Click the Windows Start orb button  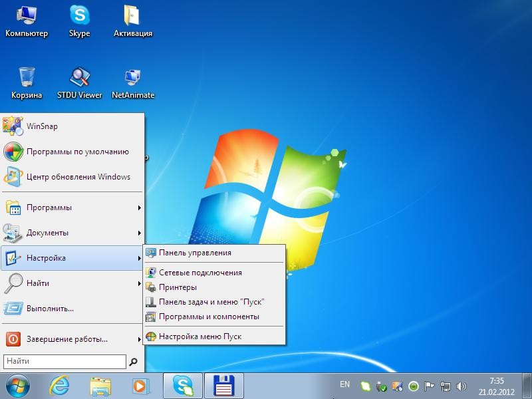tap(18, 386)
